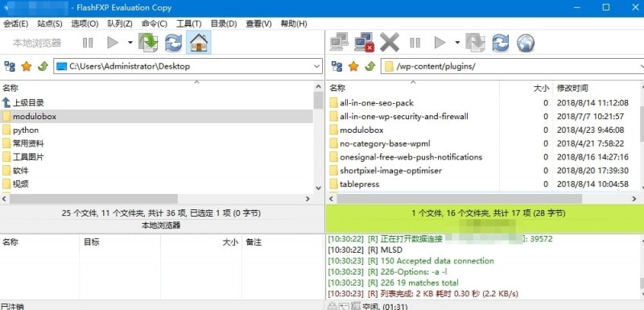Click the 本地浏览器 toolbar label

point(37,43)
